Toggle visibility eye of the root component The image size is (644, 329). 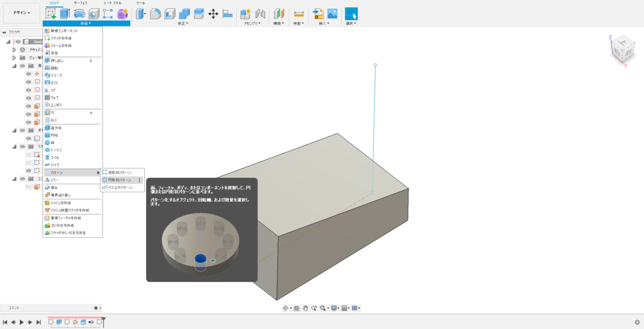click(18, 41)
